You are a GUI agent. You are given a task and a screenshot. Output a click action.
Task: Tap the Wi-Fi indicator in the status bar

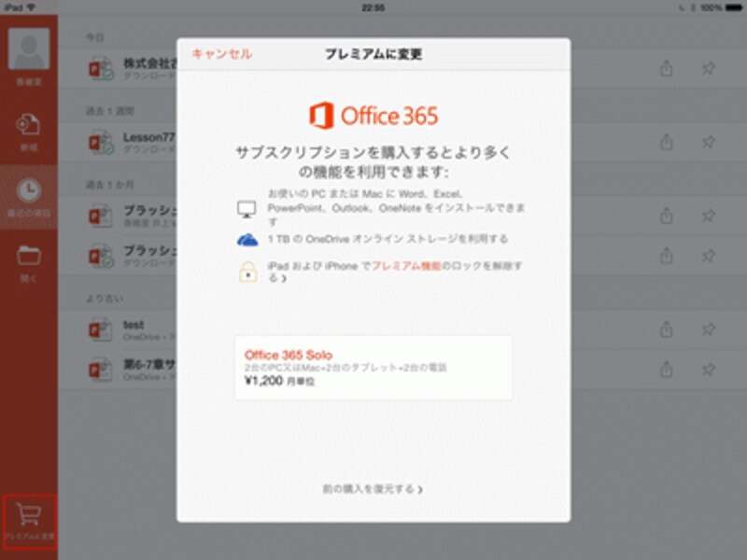pyautogui.click(x=32, y=7)
